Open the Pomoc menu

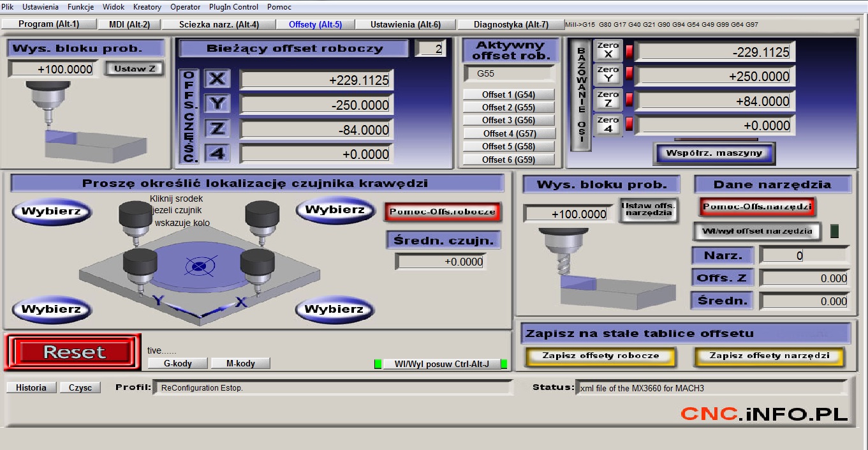tap(279, 7)
